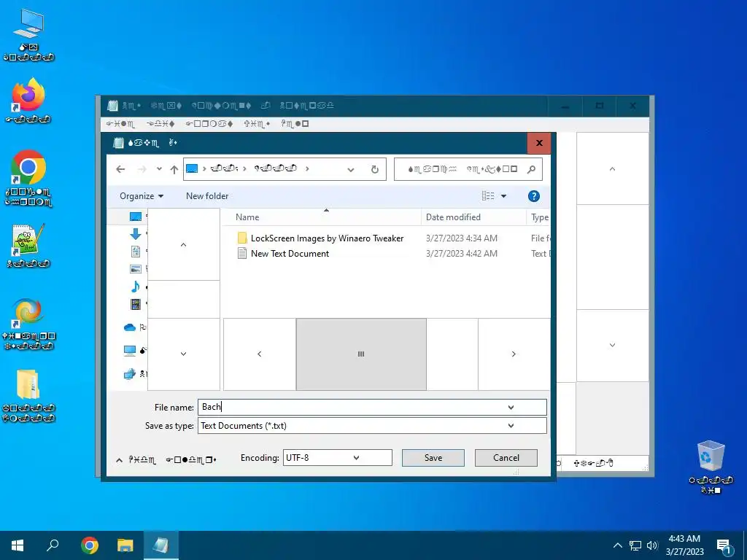Viewport: 747px width, 560px height.
Task: Open the Windows Start menu
Action: (18, 545)
